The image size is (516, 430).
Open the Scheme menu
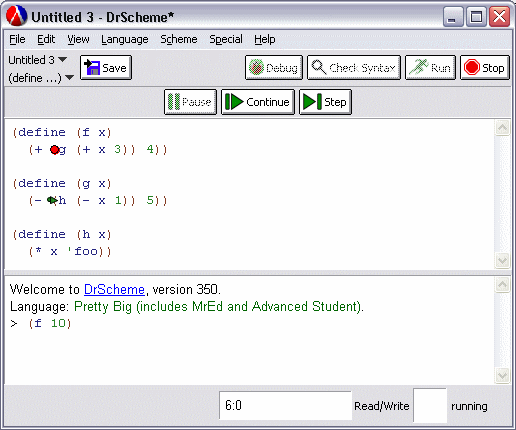pyautogui.click(x=179, y=39)
